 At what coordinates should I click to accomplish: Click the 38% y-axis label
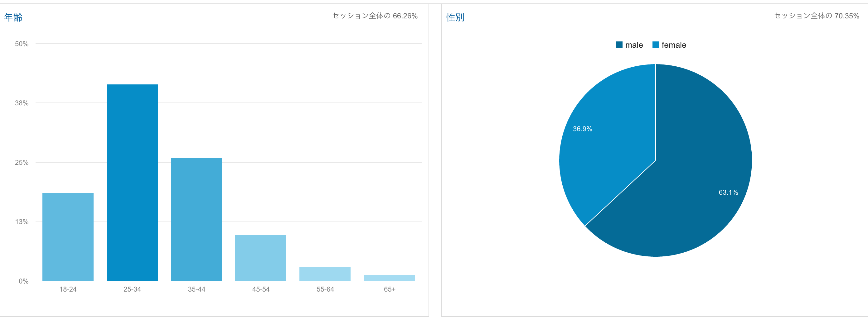click(x=22, y=103)
